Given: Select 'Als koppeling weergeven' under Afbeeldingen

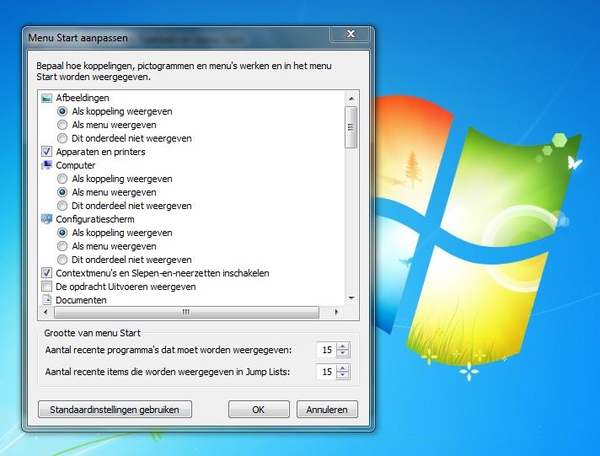Looking at the screenshot, I should coord(62,111).
